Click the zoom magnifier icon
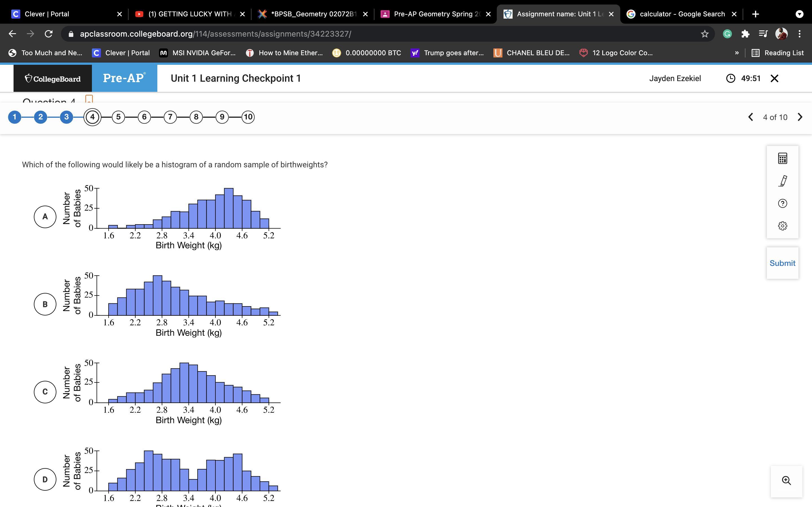This screenshot has height=507, width=812. [786, 481]
